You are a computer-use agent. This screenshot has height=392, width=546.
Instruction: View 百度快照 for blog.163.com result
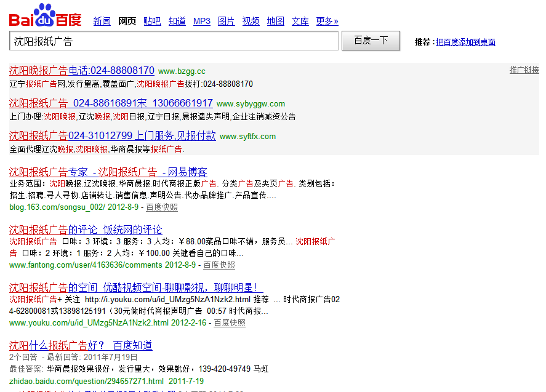tap(162, 207)
